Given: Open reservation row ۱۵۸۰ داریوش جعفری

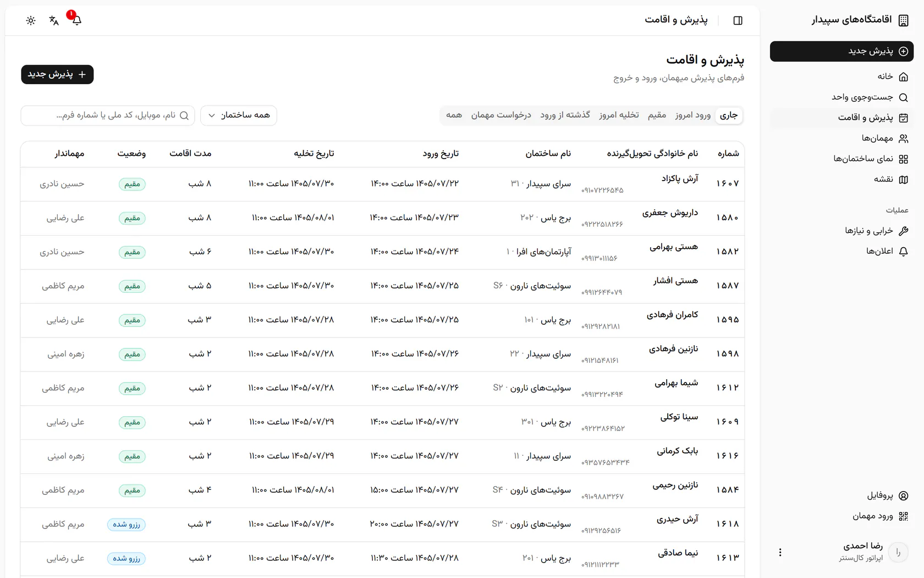Looking at the screenshot, I should [382, 218].
